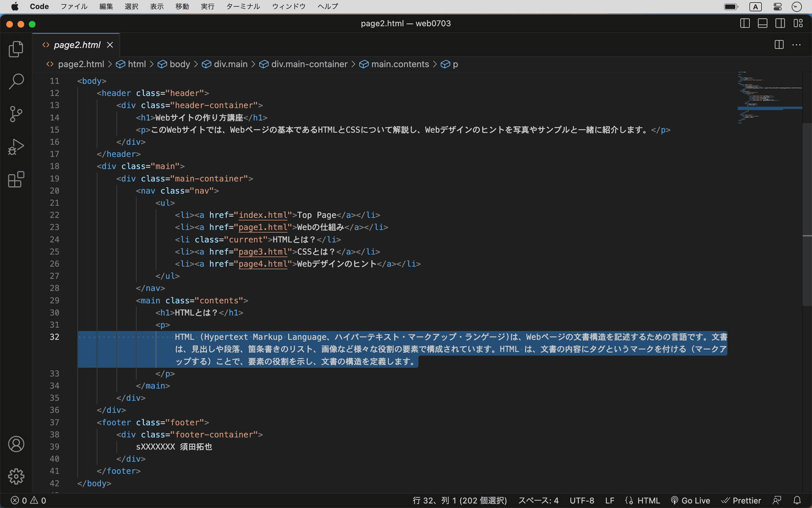Image resolution: width=812 pixels, height=508 pixels.
Task: Split the editor to the right
Action: click(x=779, y=45)
